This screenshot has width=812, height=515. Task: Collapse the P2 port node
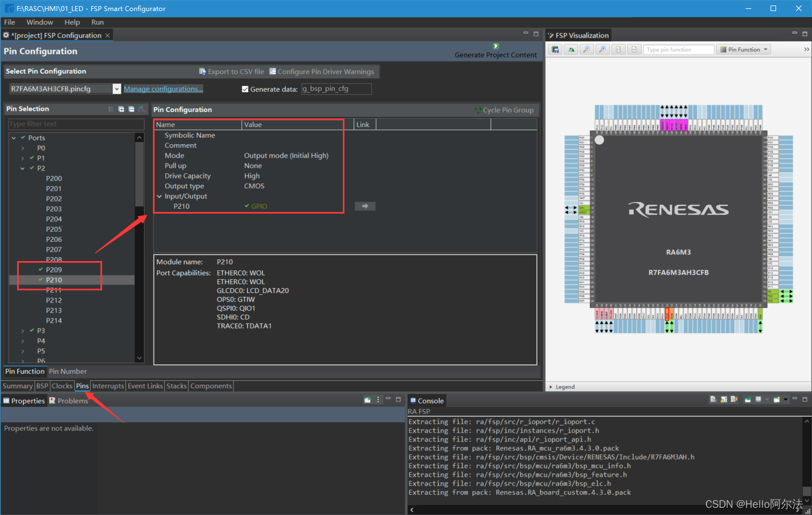(x=23, y=168)
